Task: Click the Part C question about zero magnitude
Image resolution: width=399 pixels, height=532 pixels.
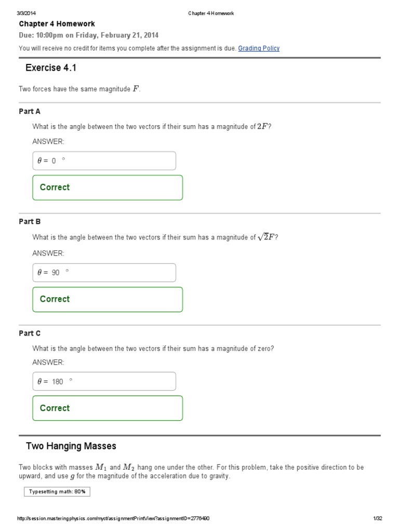Action: pos(153,349)
